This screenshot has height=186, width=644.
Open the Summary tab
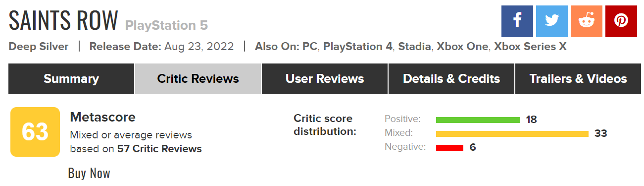pos(71,79)
